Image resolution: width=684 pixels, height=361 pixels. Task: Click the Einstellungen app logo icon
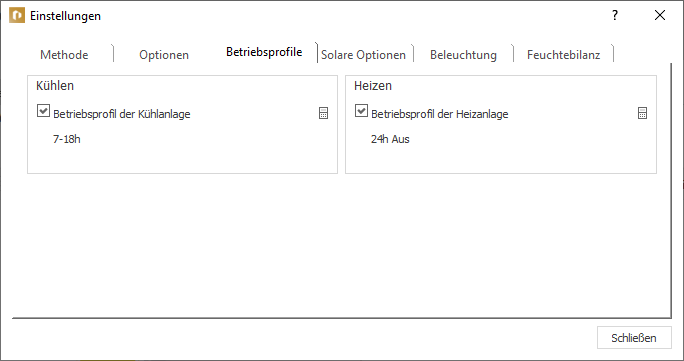17,15
